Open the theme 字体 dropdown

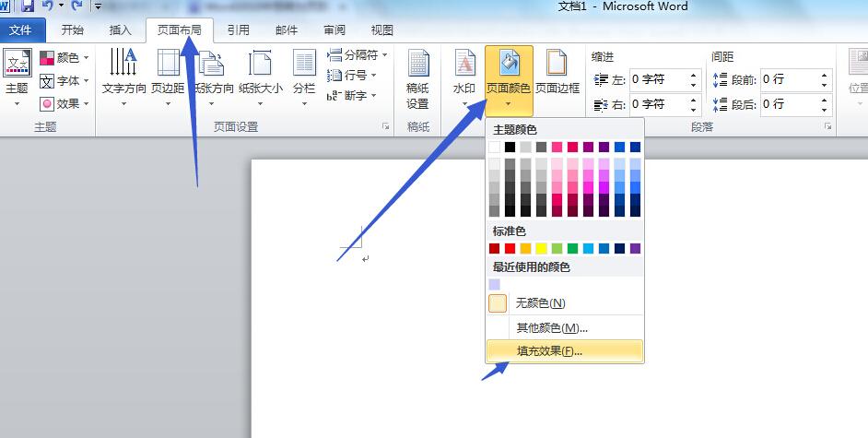click(x=65, y=81)
